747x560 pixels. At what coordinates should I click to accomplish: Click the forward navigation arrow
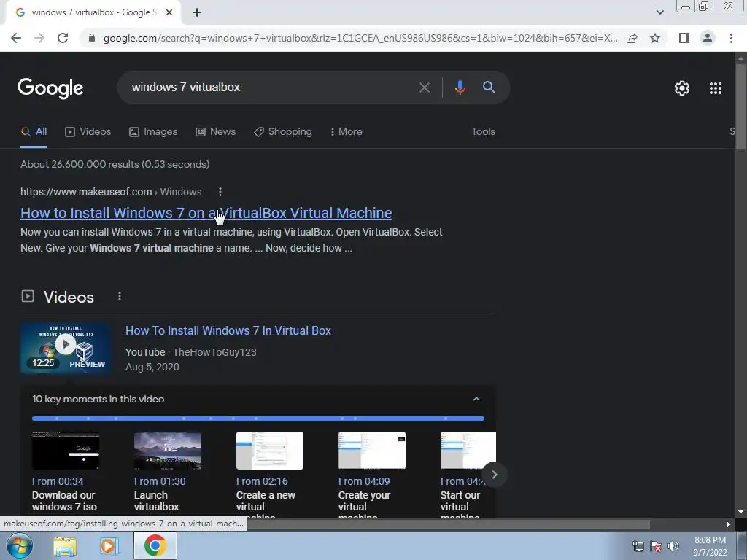pos(39,38)
